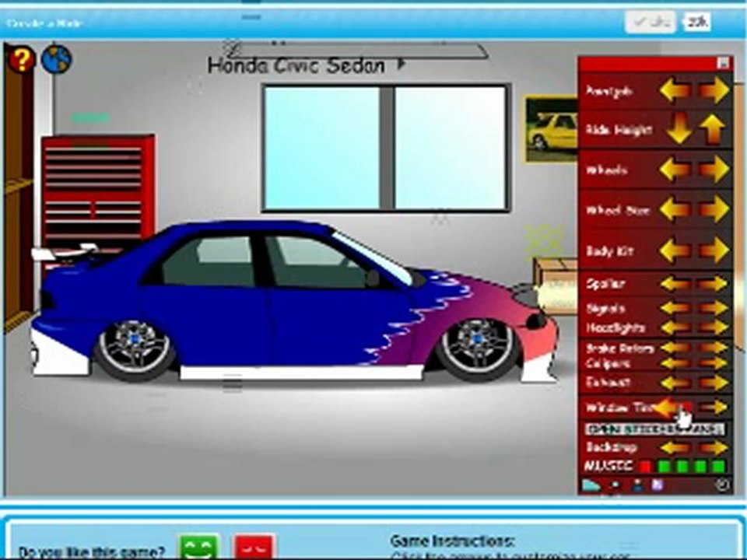
Task: Cycle Spoiler backward with left arrow
Action: tap(675, 284)
